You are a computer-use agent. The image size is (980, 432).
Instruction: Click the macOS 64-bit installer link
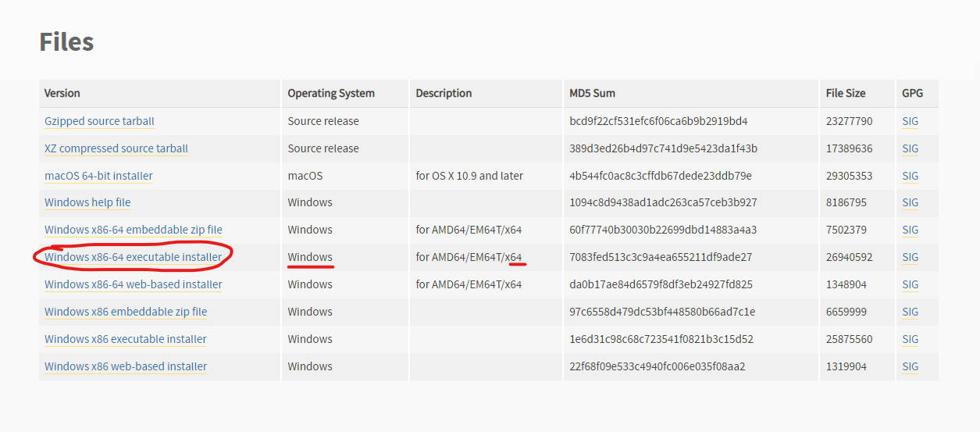pos(98,176)
